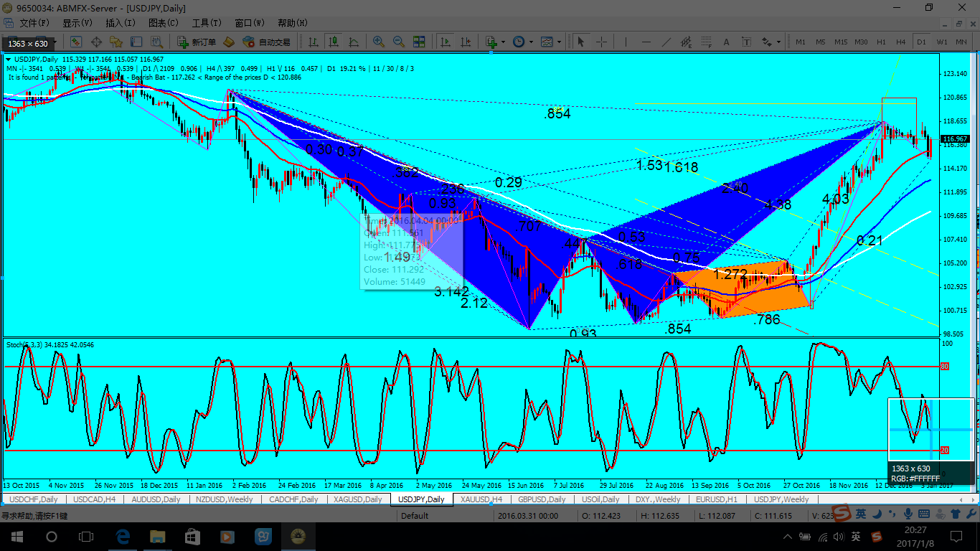The height and width of the screenshot is (551, 980).
Task: Launch MetaEditor from the toolbar book icon
Action: coord(229,42)
